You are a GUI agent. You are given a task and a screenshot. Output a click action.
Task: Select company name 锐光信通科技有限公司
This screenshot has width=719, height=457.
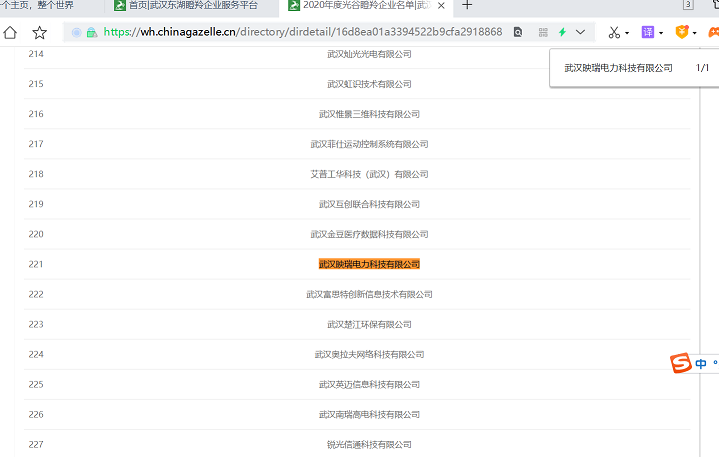coord(369,445)
